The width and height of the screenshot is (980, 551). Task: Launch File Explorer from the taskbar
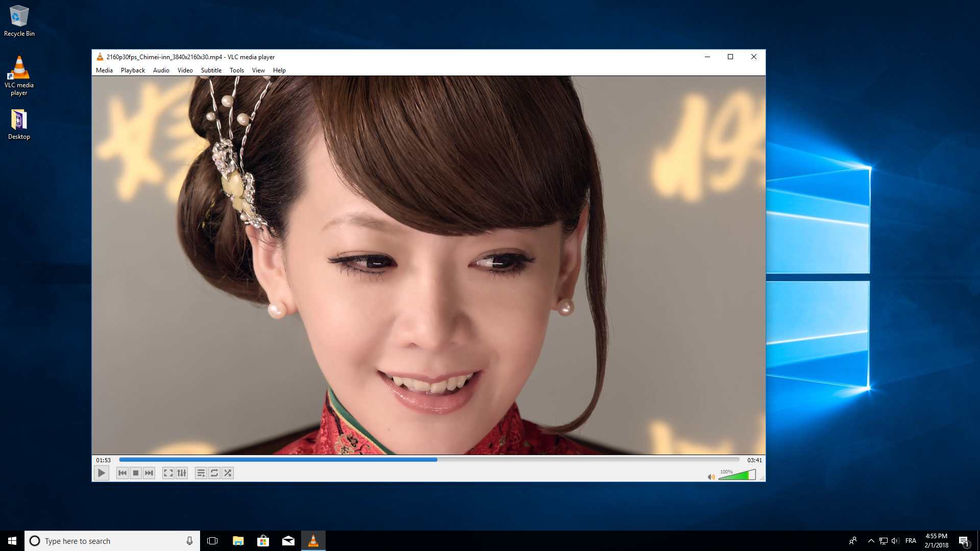[x=238, y=540]
